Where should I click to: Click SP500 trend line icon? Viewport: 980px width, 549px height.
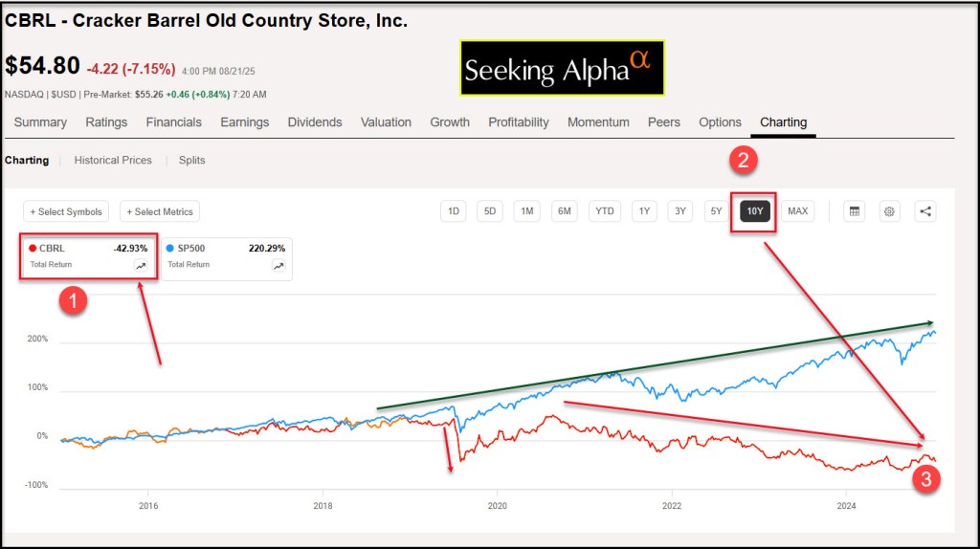278,266
